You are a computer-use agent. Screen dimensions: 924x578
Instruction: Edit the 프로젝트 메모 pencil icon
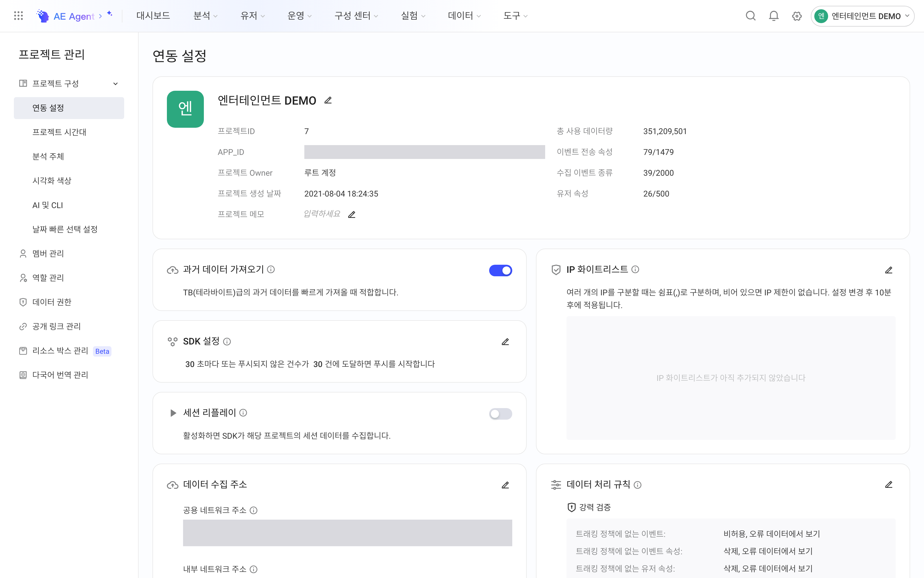352,214
